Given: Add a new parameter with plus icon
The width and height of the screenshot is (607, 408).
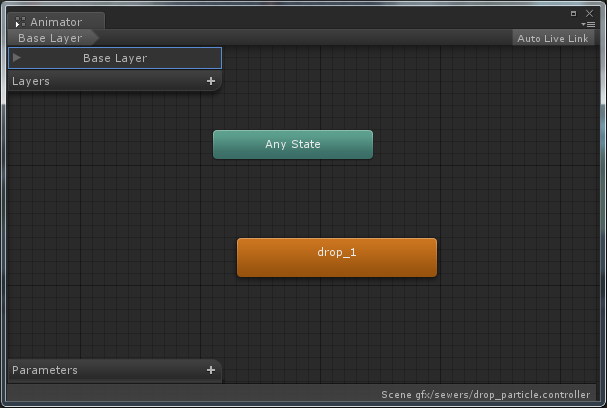Looking at the screenshot, I should click(x=211, y=370).
